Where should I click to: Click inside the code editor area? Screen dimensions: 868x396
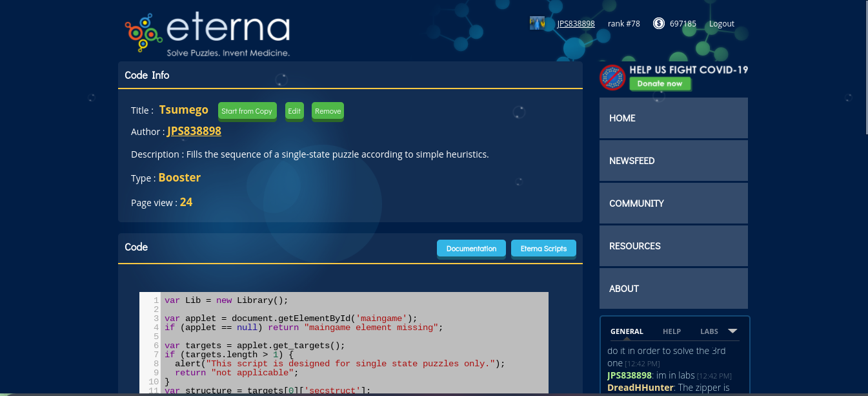(354, 342)
